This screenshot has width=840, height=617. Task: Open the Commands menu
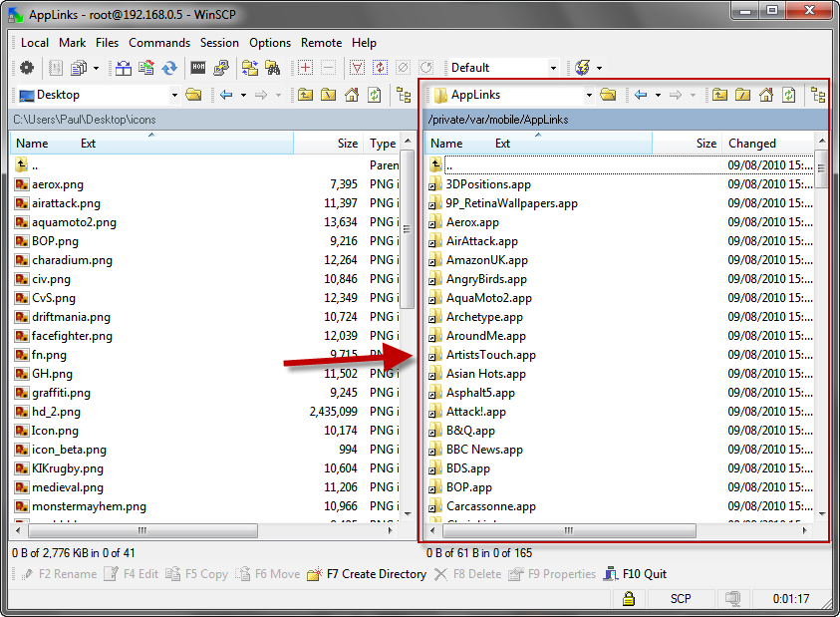point(159,43)
